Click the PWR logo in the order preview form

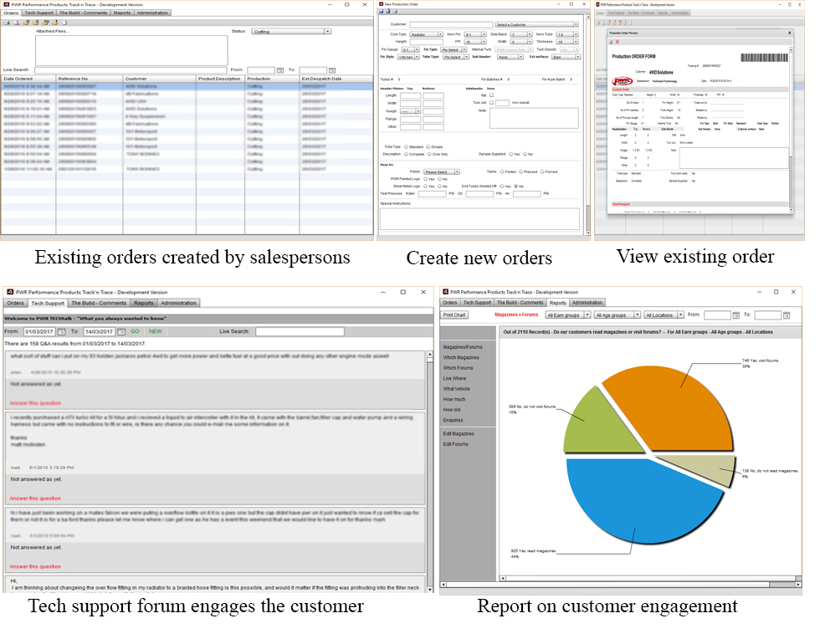[x=623, y=81]
